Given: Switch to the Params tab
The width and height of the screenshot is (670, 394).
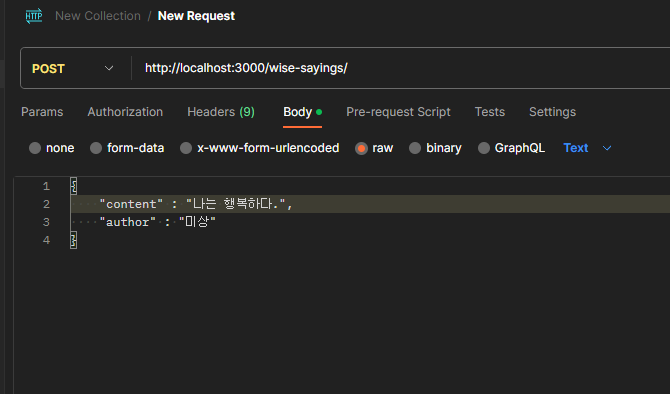Looking at the screenshot, I should (42, 112).
